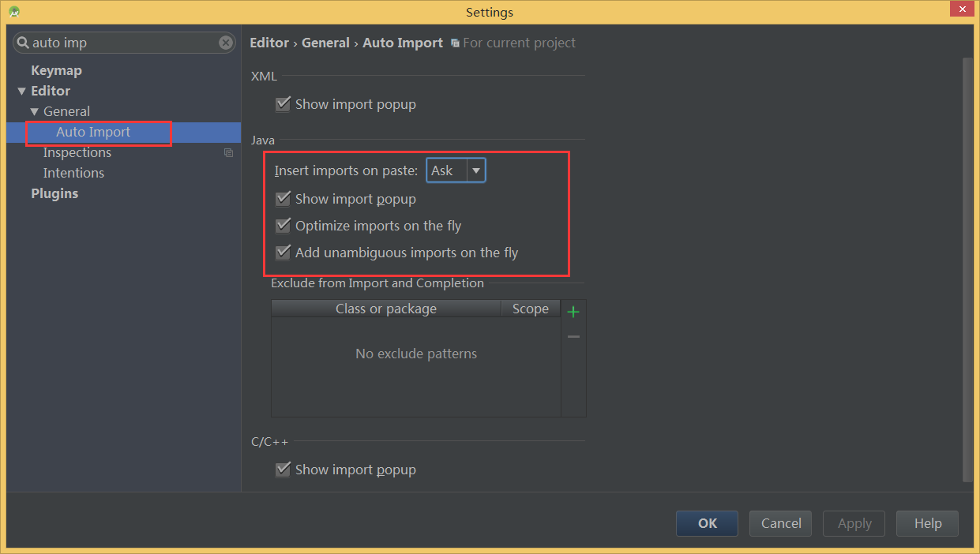Clear the search field with the X icon
Screen dimensions: 980x554
[226, 43]
